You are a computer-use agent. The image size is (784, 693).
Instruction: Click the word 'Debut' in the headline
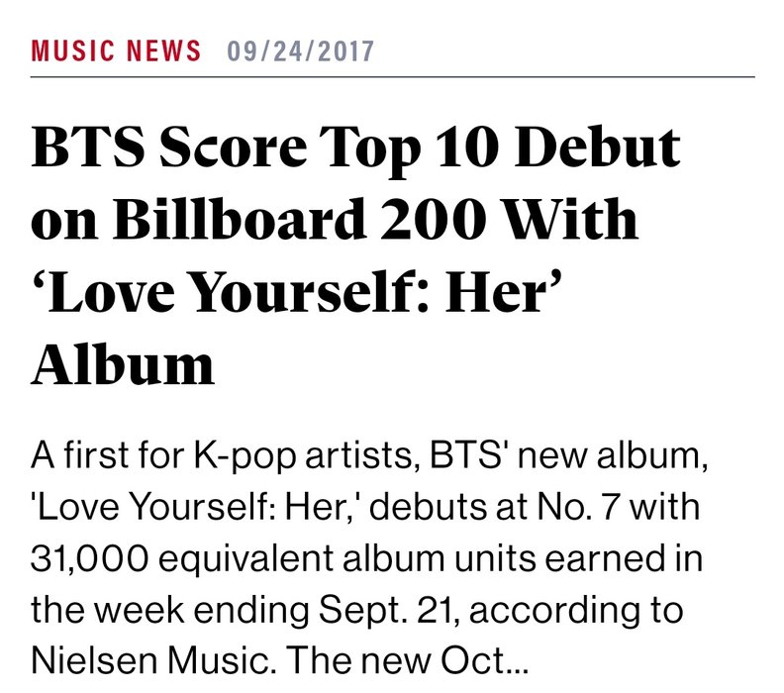coord(598,147)
